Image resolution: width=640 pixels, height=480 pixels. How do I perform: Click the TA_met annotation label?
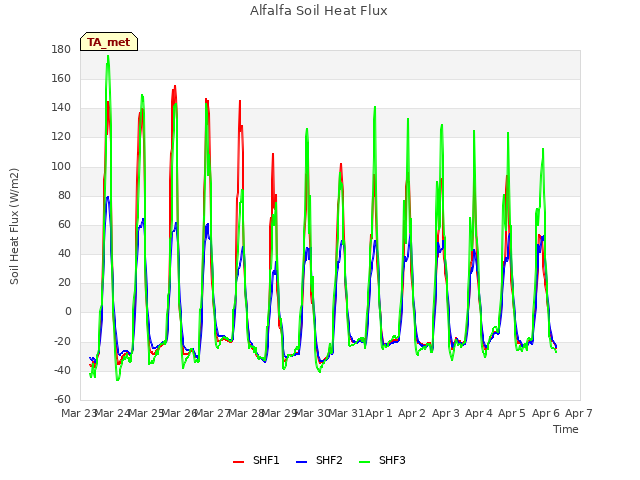click(109, 42)
